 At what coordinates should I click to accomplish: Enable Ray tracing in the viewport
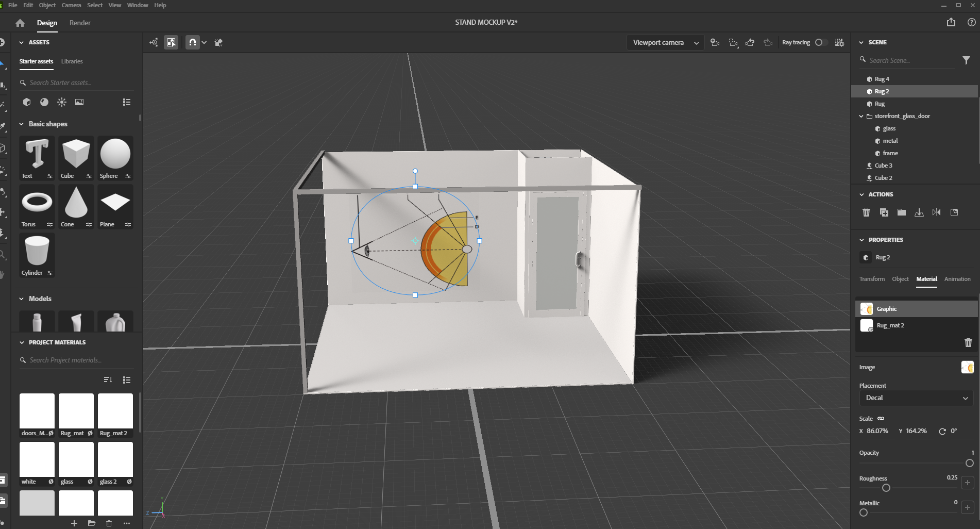pyautogui.click(x=820, y=42)
